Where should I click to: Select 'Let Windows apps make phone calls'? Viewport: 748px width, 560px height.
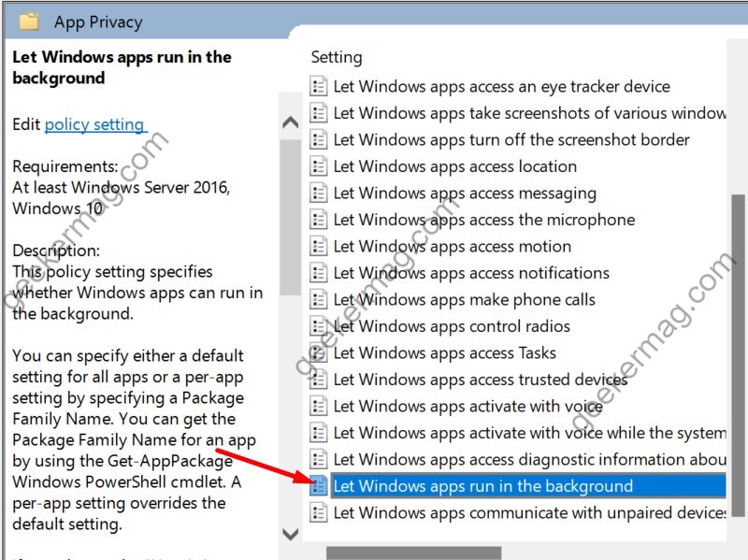point(464,300)
